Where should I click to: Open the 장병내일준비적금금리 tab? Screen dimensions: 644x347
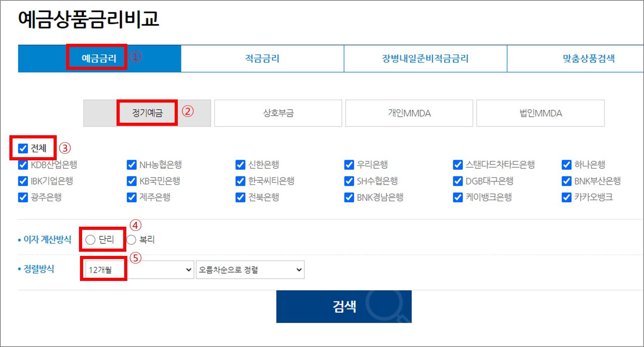point(425,58)
